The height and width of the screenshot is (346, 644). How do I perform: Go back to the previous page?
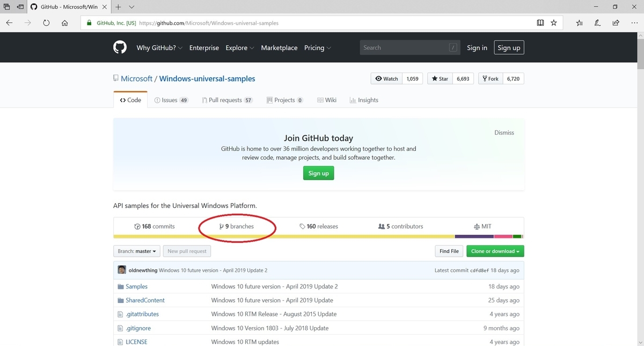[x=10, y=23]
